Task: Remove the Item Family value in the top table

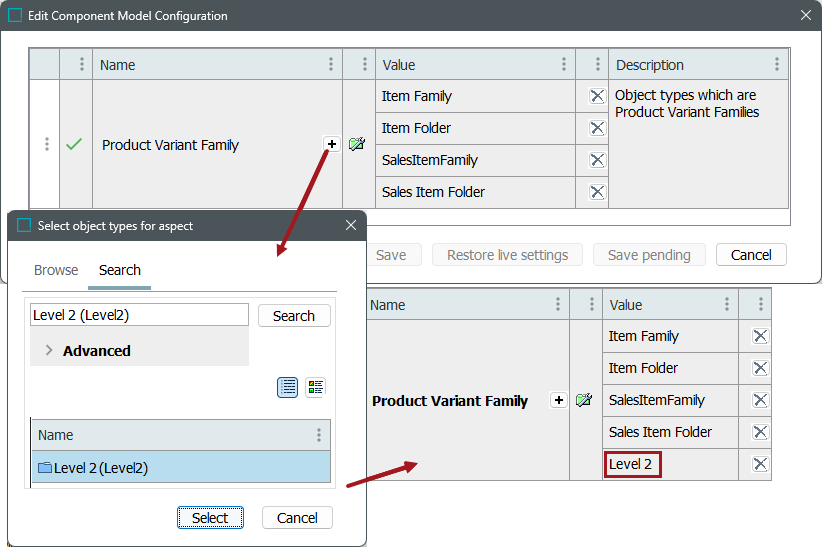Action: pos(597,96)
